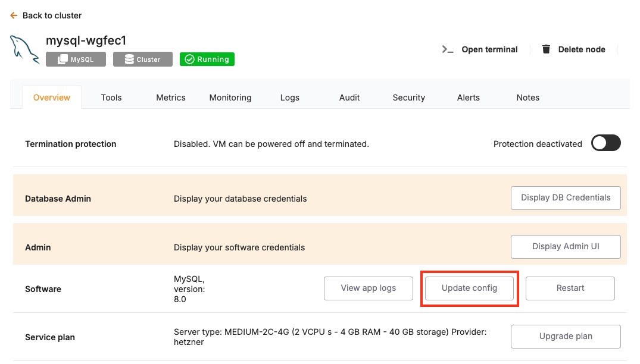Enable termination protection toggle

pos(605,143)
